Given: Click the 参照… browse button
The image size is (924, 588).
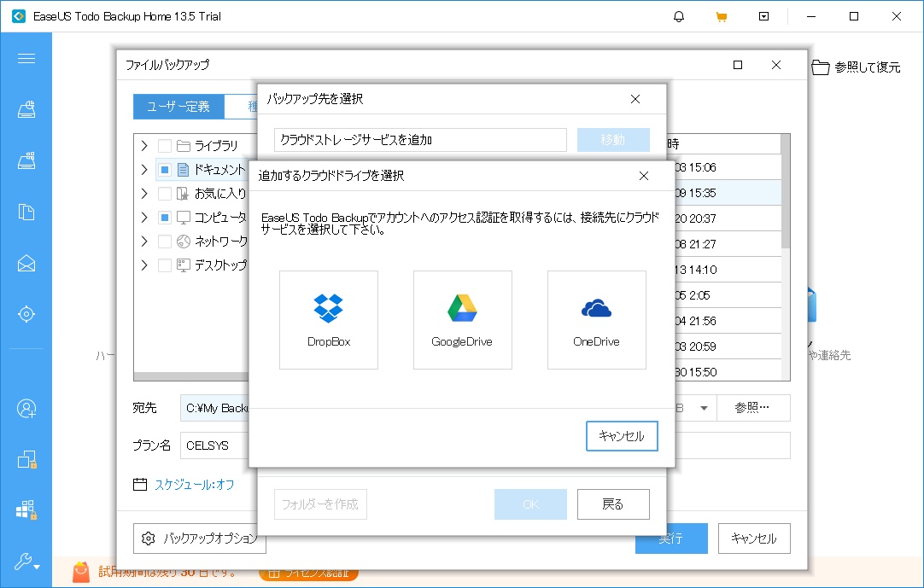Looking at the screenshot, I should click(752, 408).
